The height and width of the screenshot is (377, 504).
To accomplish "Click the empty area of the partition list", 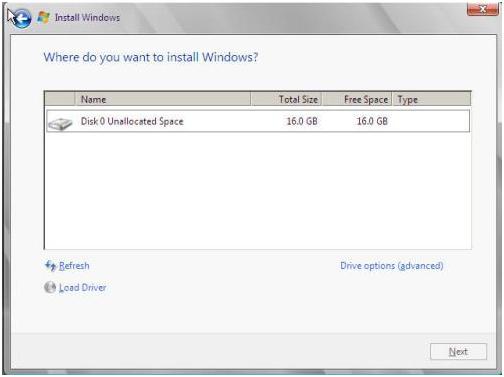I will [x=258, y=191].
